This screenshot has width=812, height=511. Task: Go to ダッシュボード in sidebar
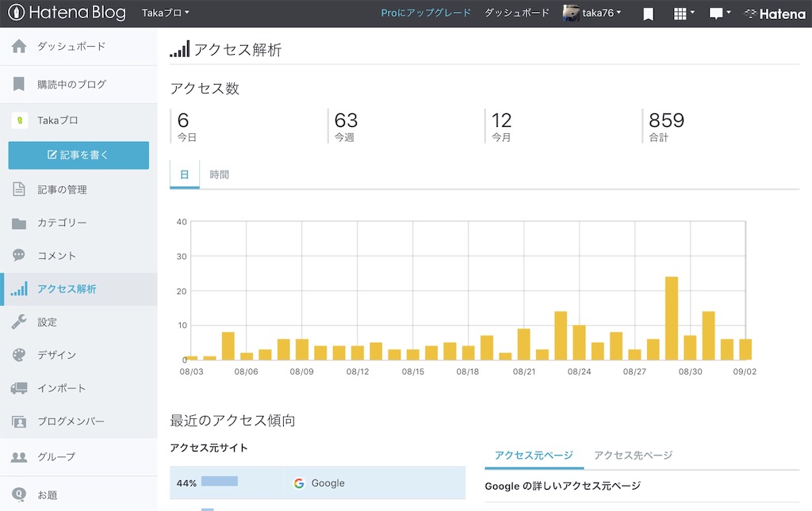(71, 47)
